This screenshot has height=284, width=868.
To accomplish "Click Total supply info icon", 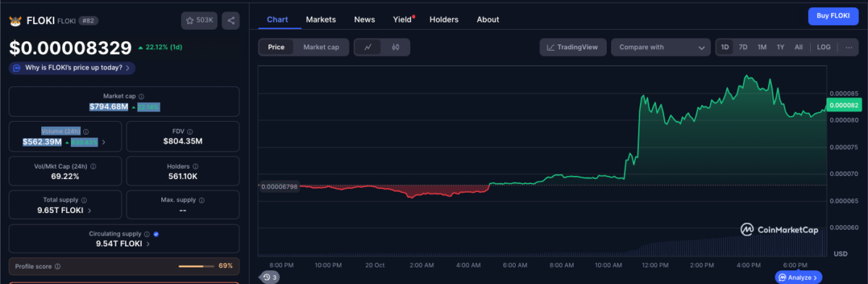I will coord(84,200).
